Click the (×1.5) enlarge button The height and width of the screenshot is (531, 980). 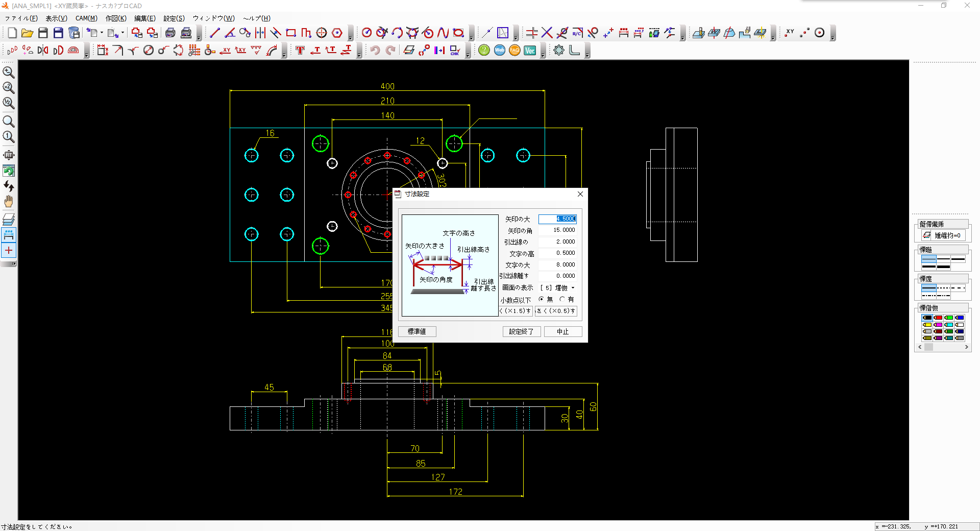click(516, 311)
